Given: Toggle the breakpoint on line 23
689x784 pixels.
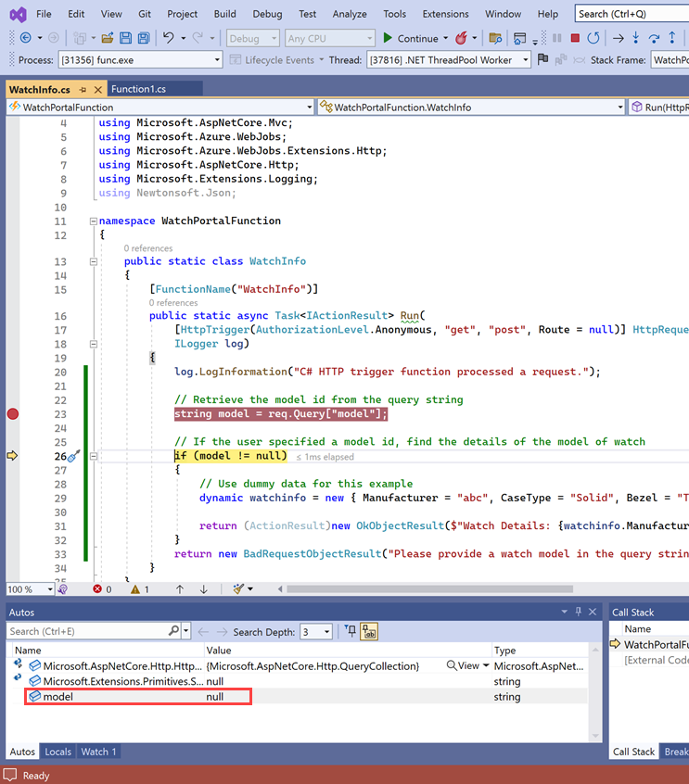Looking at the screenshot, I should [x=13, y=414].
